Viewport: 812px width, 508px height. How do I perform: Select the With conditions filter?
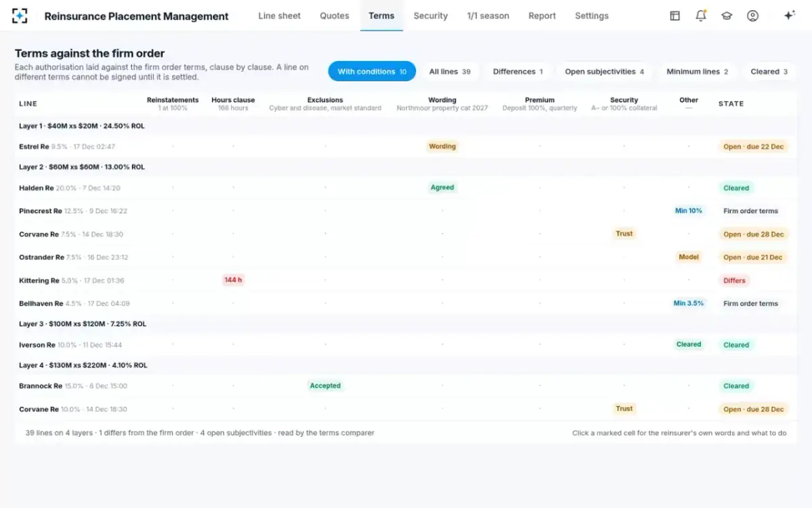372,71
